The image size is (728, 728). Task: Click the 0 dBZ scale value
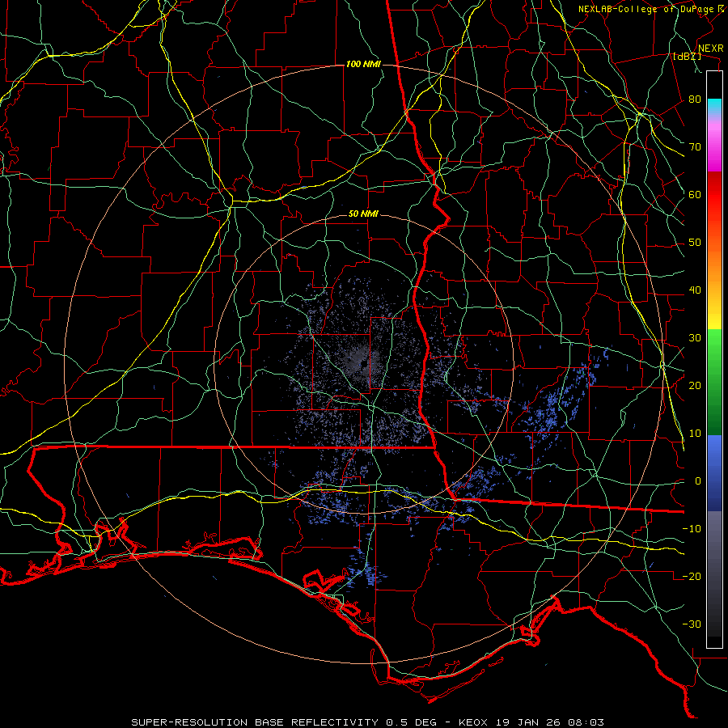[x=698, y=481]
